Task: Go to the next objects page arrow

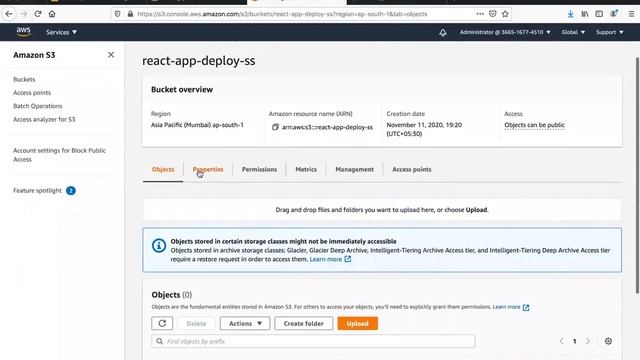Action: (588, 341)
